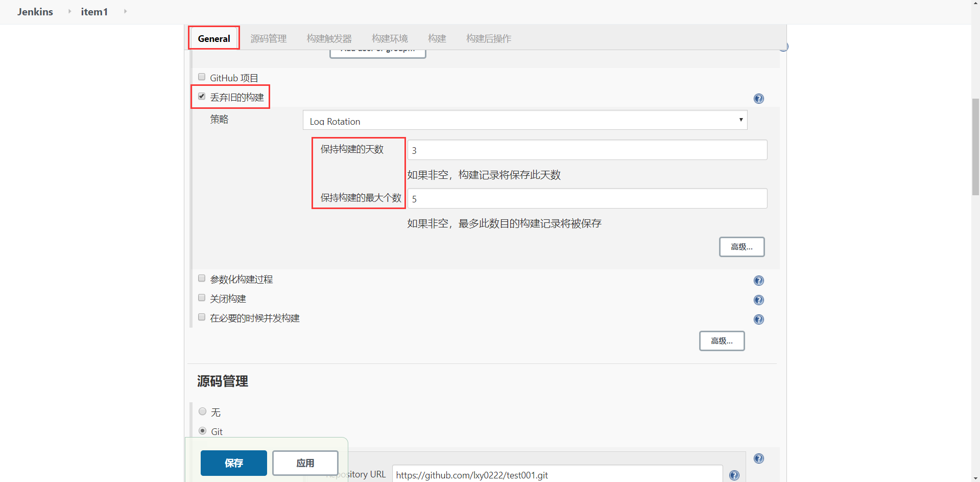Open the 构建触发器 tab
The image size is (980, 482).
click(x=329, y=38)
